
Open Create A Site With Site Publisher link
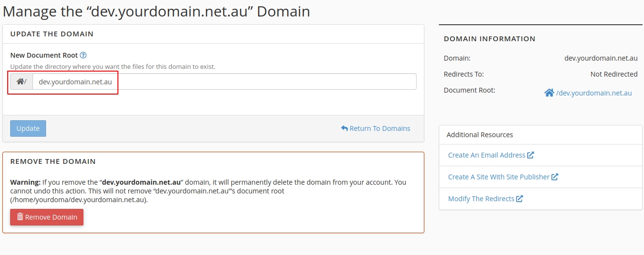coord(499,177)
